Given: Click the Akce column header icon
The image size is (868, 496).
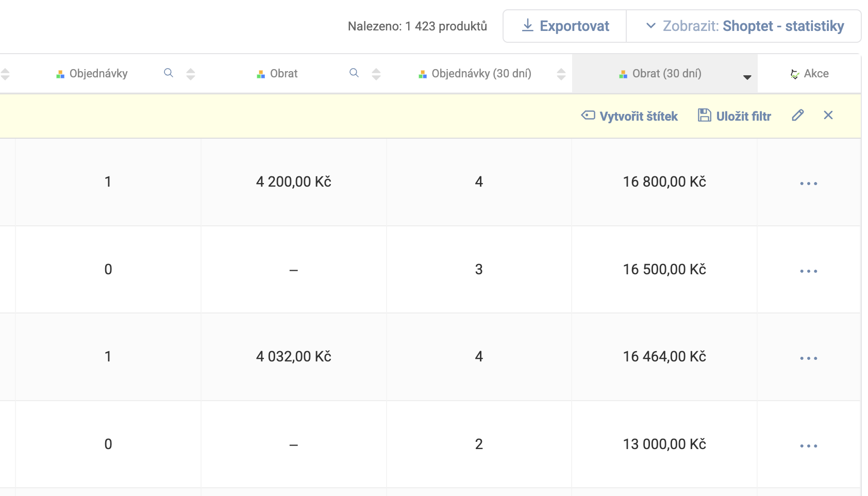Looking at the screenshot, I should pos(795,74).
